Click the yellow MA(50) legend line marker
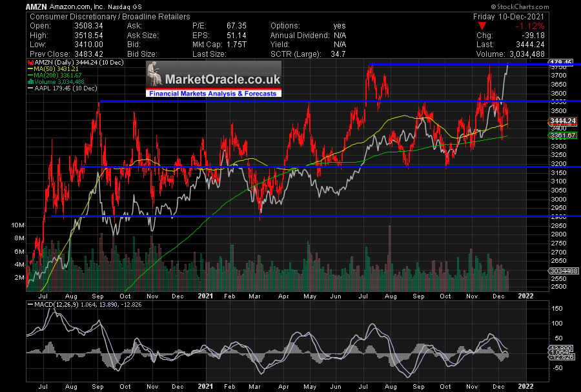The height and width of the screenshot is (392, 581). point(30,68)
